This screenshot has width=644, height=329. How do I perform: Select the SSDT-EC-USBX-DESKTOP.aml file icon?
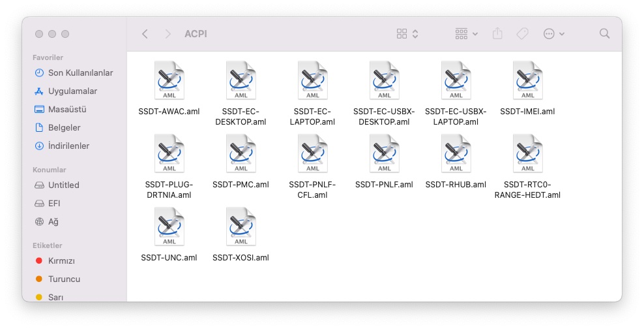pos(385,80)
